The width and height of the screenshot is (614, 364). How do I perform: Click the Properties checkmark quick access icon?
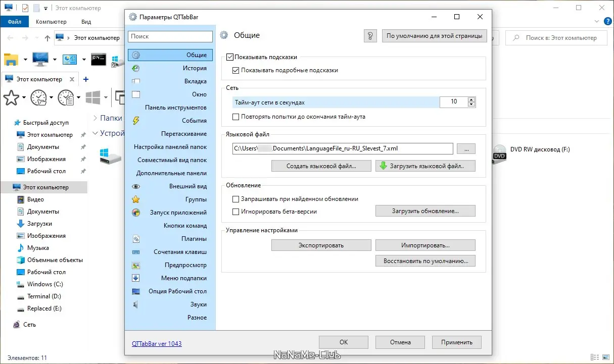coord(25,8)
